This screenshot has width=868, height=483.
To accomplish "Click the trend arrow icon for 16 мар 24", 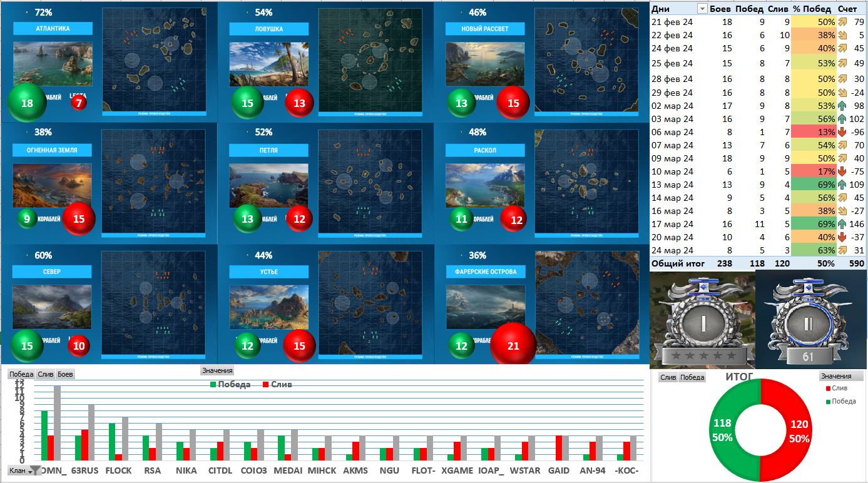I will click(842, 211).
